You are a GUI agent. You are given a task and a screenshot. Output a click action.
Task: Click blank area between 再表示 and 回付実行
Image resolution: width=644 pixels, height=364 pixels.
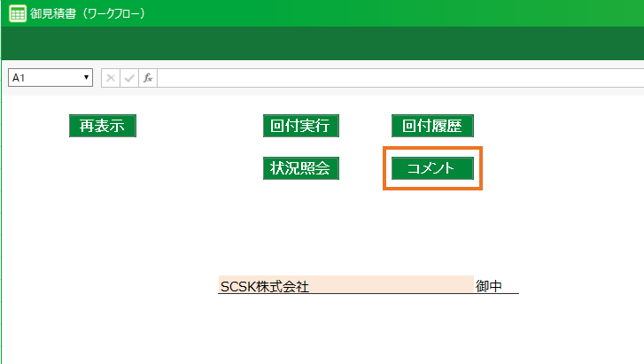click(x=199, y=126)
